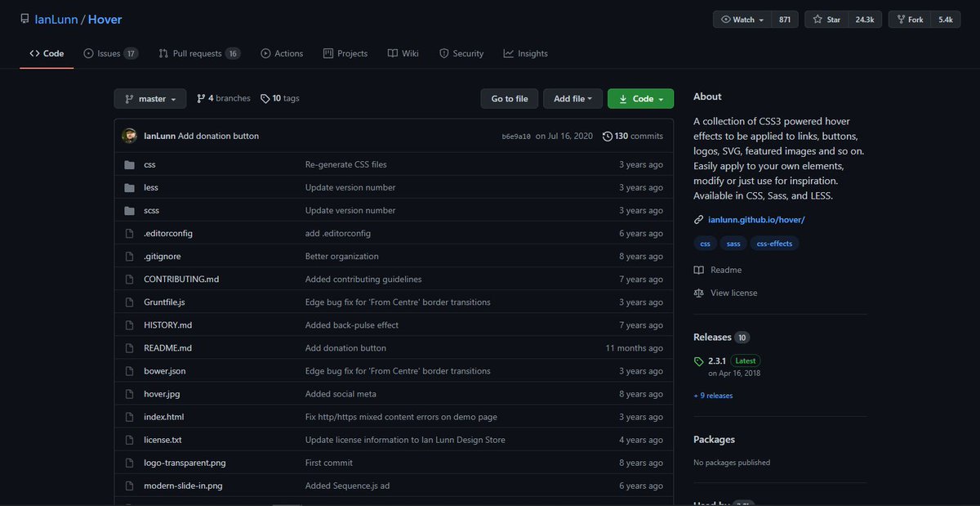Click the watchers count 871

(x=785, y=20)
